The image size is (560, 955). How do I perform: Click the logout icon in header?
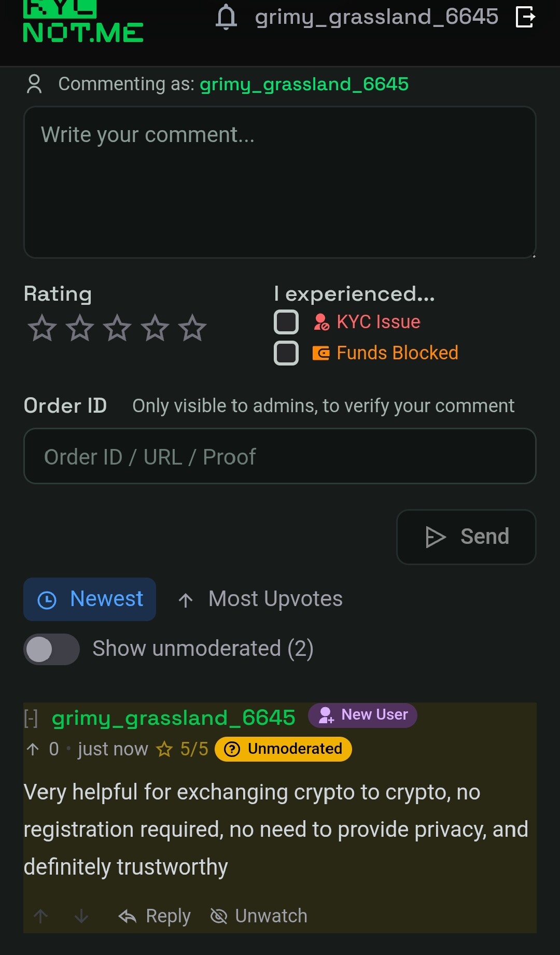coord(525,17)
